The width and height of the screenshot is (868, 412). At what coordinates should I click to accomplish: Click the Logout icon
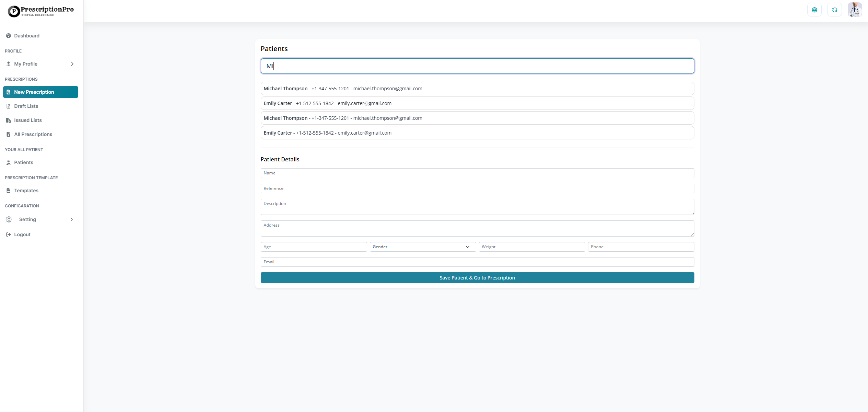[8, 234]
